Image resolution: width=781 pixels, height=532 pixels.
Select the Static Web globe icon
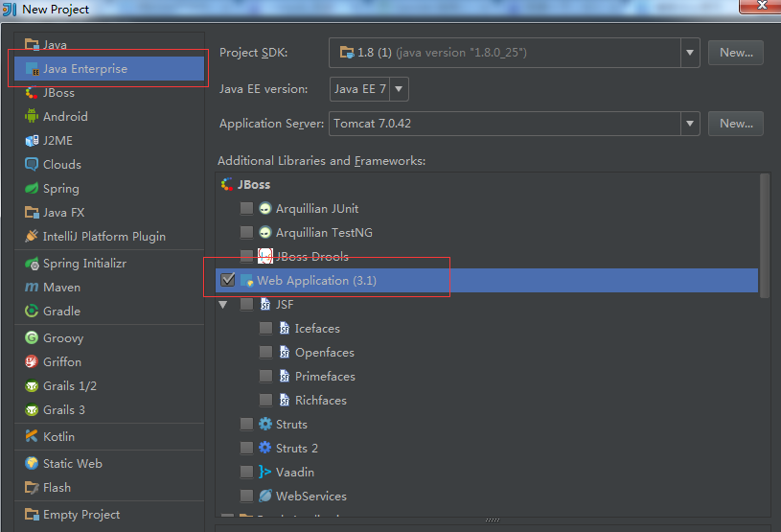point(32,463)
